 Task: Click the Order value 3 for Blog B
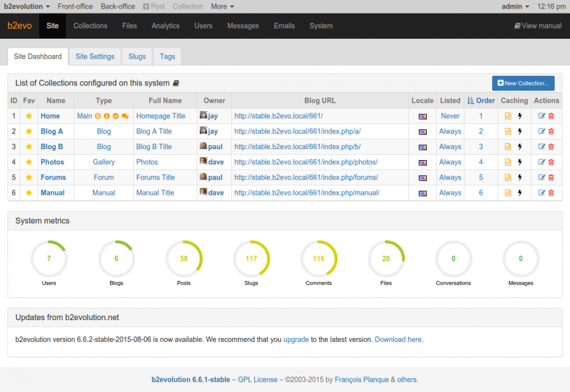(481, 146)
